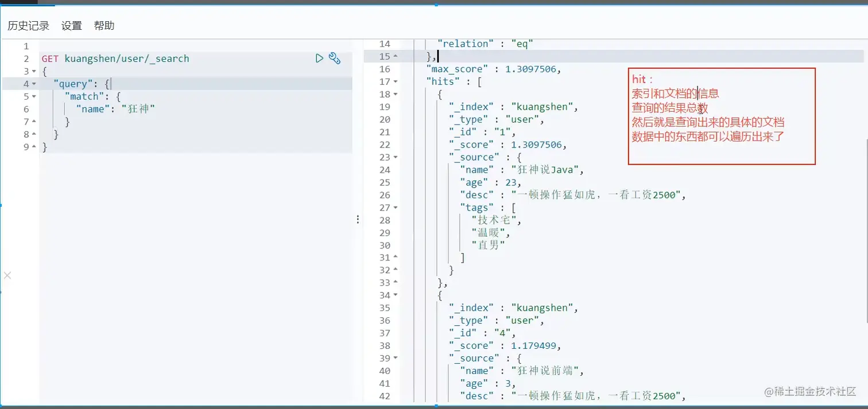Click the "name" : "狂神说Java" line
Image resolution: width=868 pixels, height=409 pixels.
522,170
